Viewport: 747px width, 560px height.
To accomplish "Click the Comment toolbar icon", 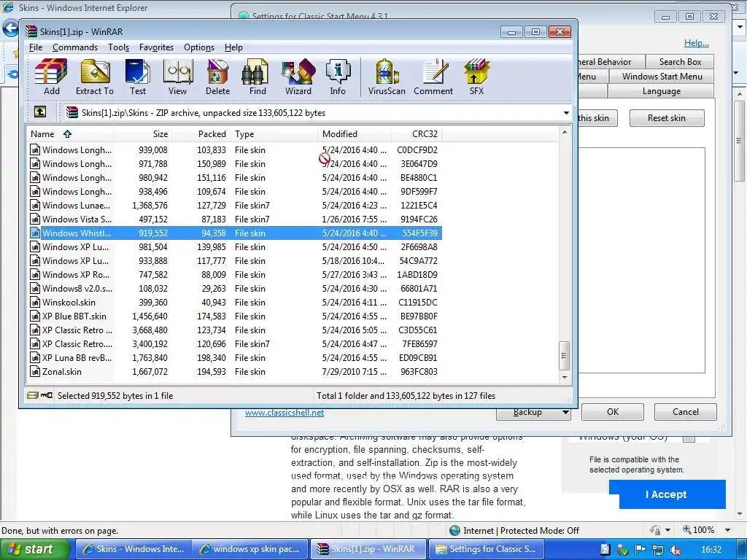I will tap(433, 71).
